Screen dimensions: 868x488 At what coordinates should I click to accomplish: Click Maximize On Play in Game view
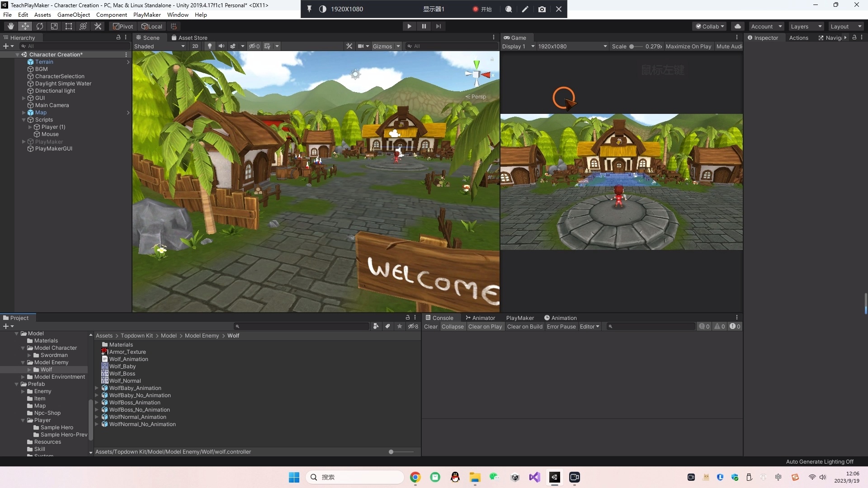689,46
